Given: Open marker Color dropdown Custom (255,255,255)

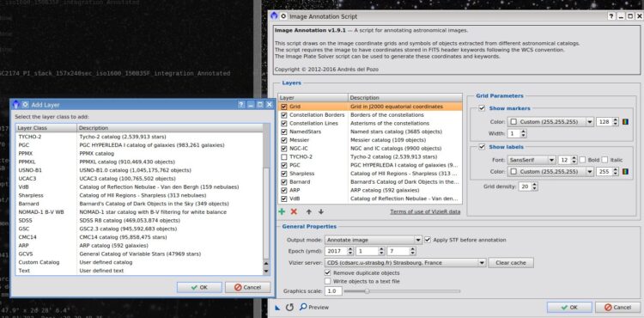Looking at the screenshot, I should 550,122.
